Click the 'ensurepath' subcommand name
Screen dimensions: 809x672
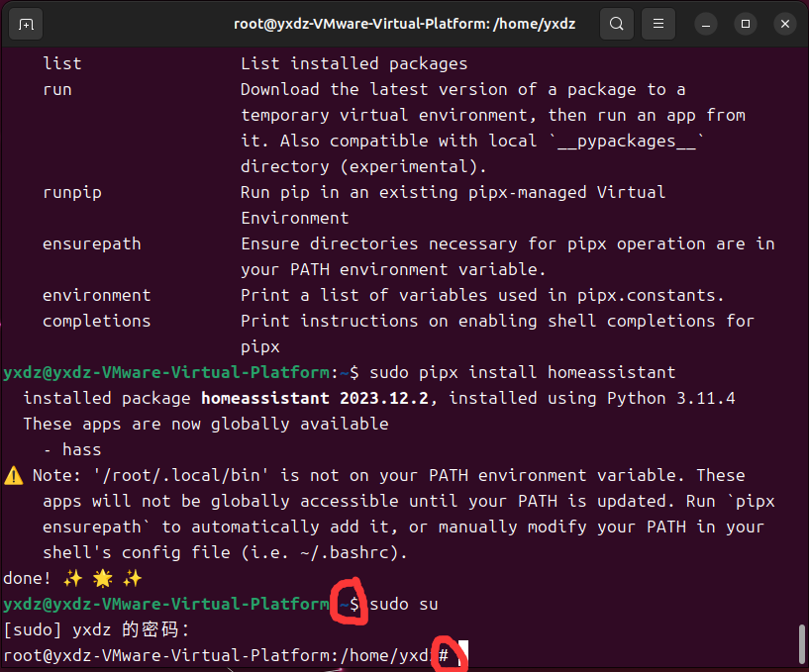pyautogui.click(x=92, y=243)
